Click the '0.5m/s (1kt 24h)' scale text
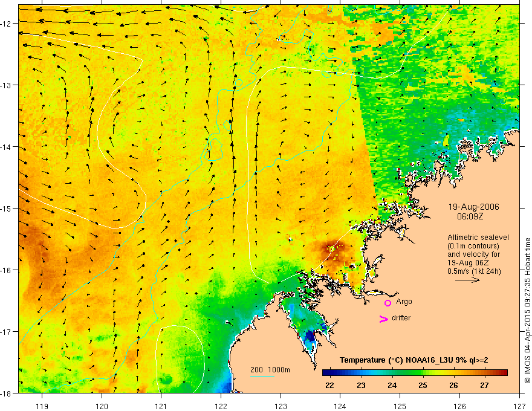This screenshot has height=411, width=532. coord(474,271)
